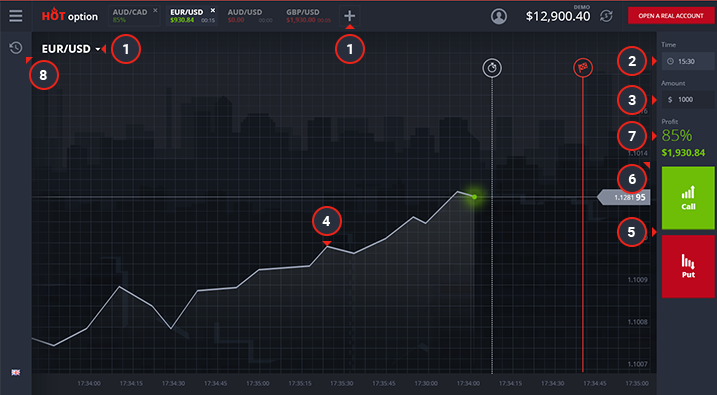This screenshot has height=395, width=717.
Task: Click Open a Real Account button
Action: click(671, 16)
